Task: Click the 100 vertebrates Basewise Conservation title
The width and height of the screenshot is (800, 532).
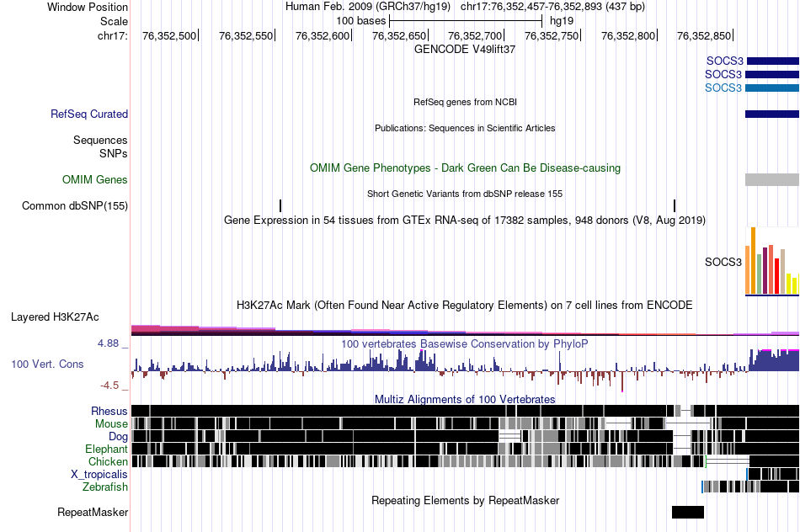Action: 465,343
